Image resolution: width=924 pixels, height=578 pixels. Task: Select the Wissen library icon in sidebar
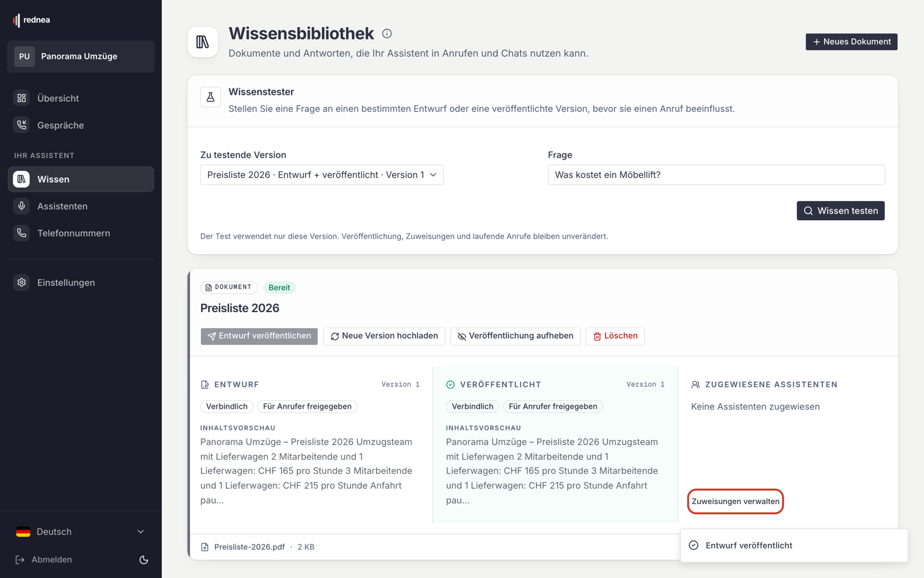21,179
